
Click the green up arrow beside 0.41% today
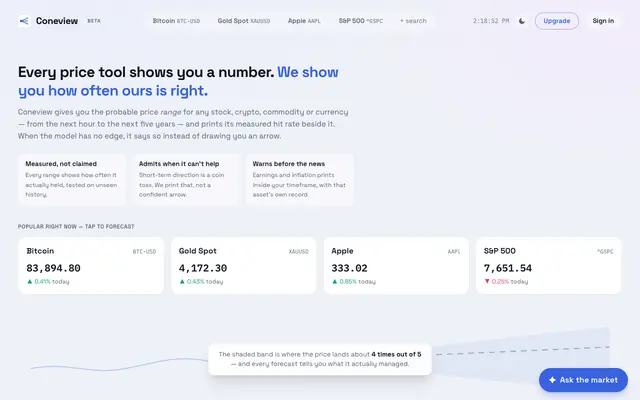click(x=29, y=281)
